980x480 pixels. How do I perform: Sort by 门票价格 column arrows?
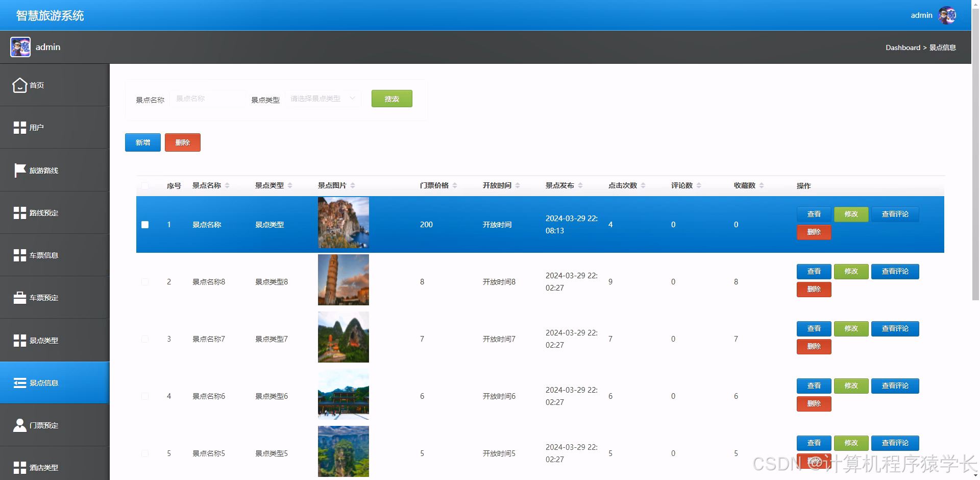pyautogui.click(x=455, y=185)
